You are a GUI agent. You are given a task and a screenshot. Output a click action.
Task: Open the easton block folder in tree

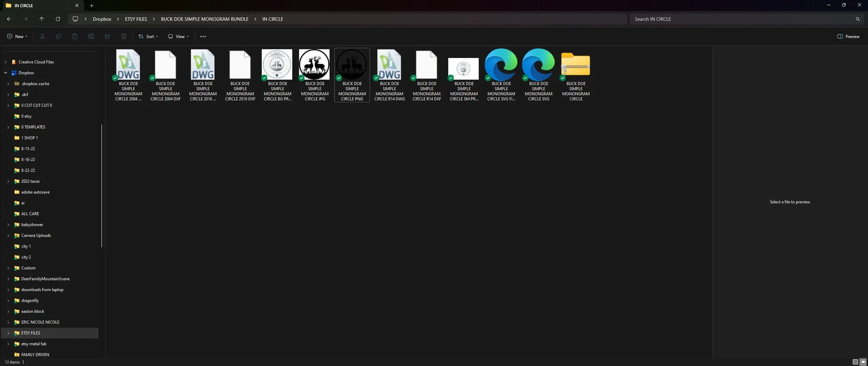tap(33, 312)
